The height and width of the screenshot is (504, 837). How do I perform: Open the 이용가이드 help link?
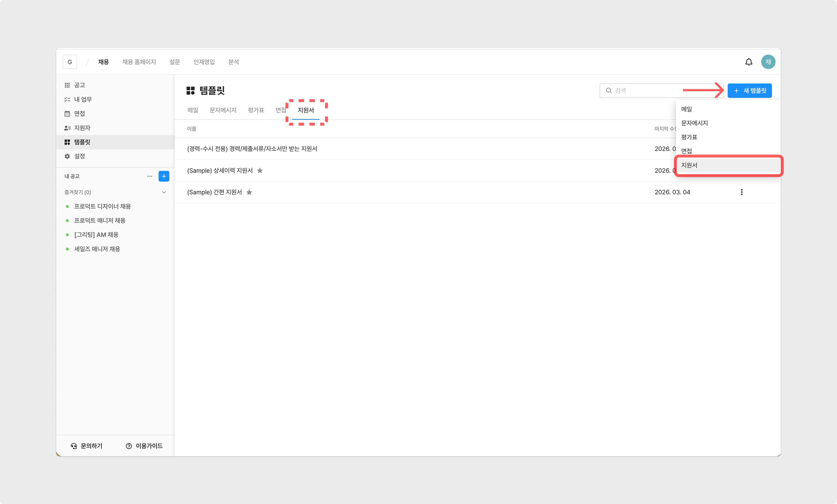(x=144, y=446)
